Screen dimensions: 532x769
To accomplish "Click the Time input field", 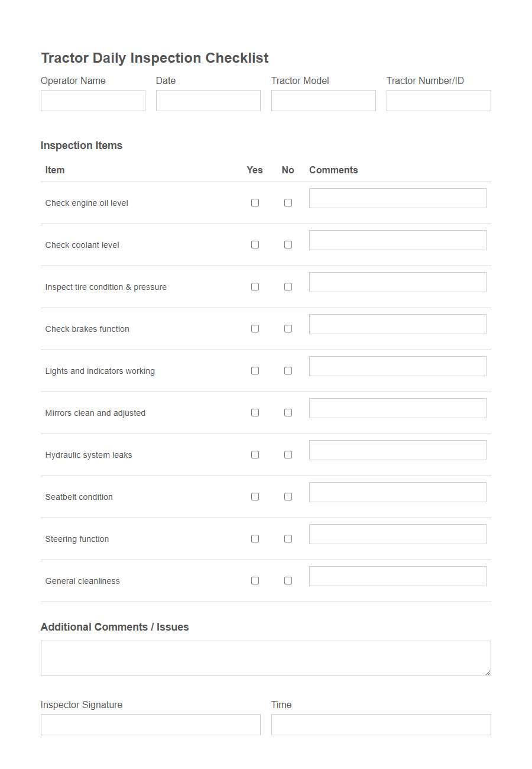I will (381, 724).
